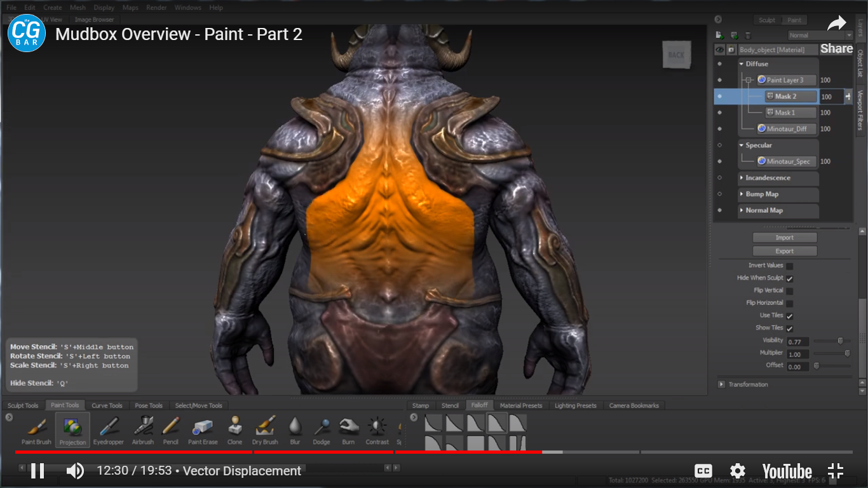
Task: Open the Normal blend mode dropdown
Action: (820, 36)
